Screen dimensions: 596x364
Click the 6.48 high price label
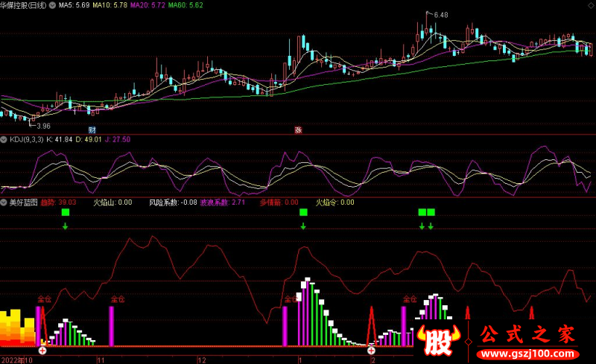point(441,15)
